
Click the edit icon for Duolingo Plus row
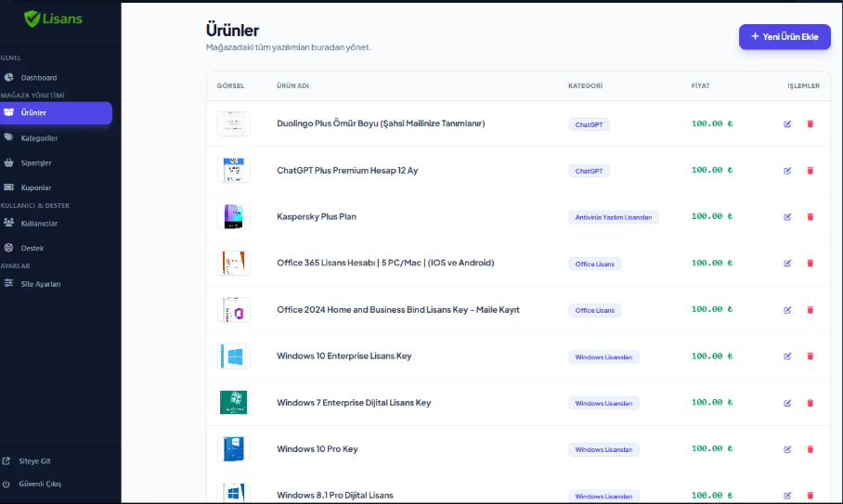pos(787,123)
